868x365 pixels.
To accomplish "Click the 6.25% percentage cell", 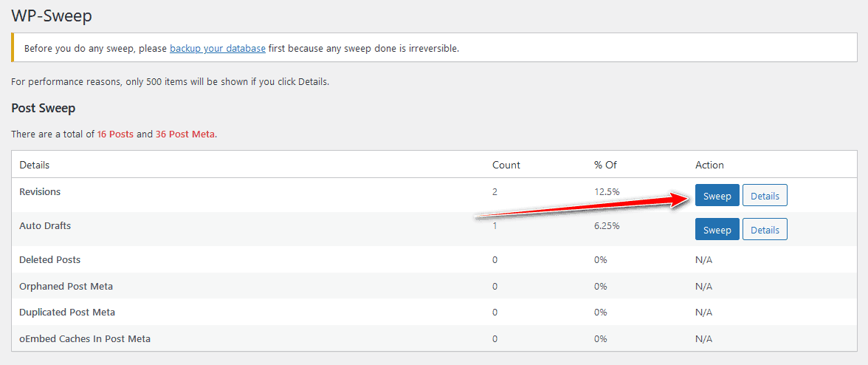I will pyautogui.click(x=606, y=226).
